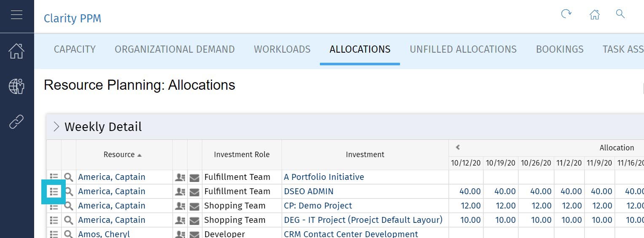644x238 pixels.
Task: Click the sidebar Home icon
Action: pos(17,51)
